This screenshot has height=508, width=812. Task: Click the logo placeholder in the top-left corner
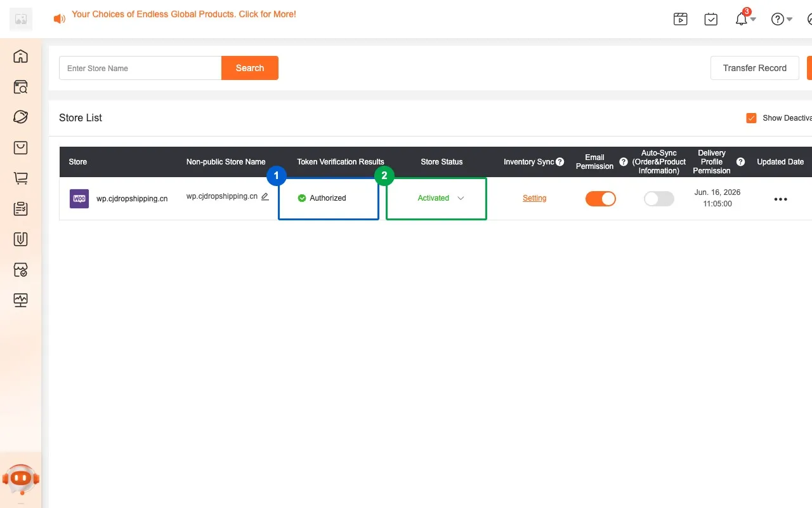(x=21, y=19)
